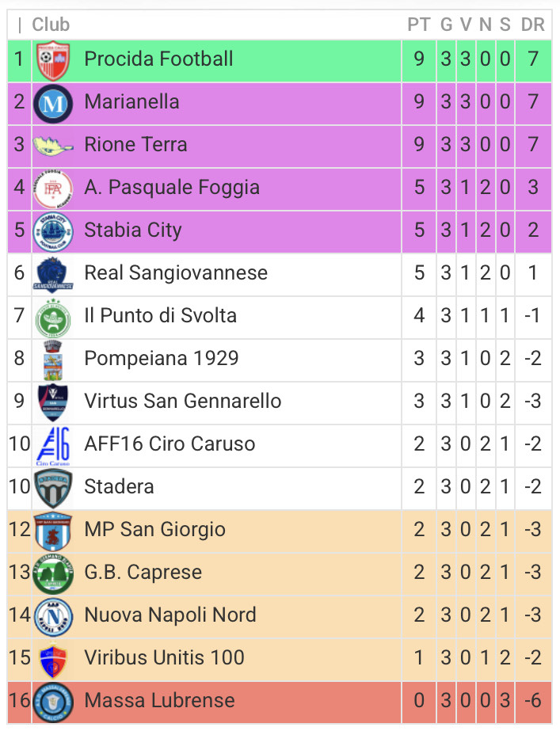The height and width of the screenshot is (731, 560).
Task: Click the Massa Lubrense club badge
Action: [53, 702]
